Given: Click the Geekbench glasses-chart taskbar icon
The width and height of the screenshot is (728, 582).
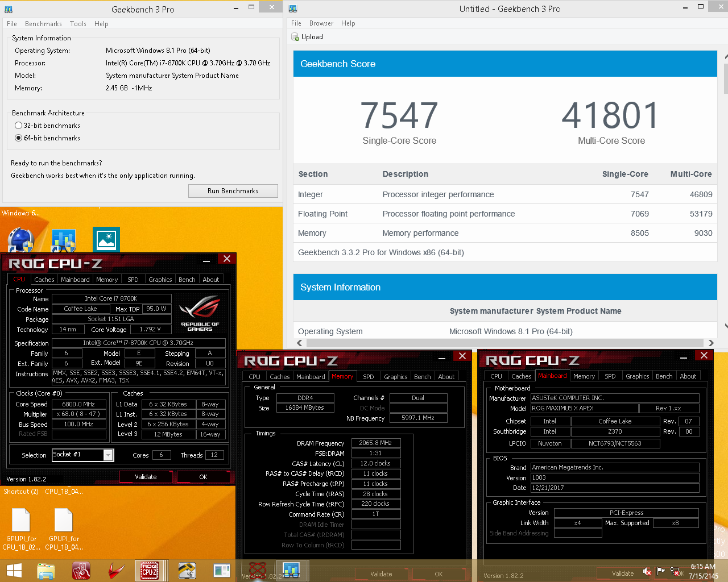Looking at the screenshot, I should 291,570.
